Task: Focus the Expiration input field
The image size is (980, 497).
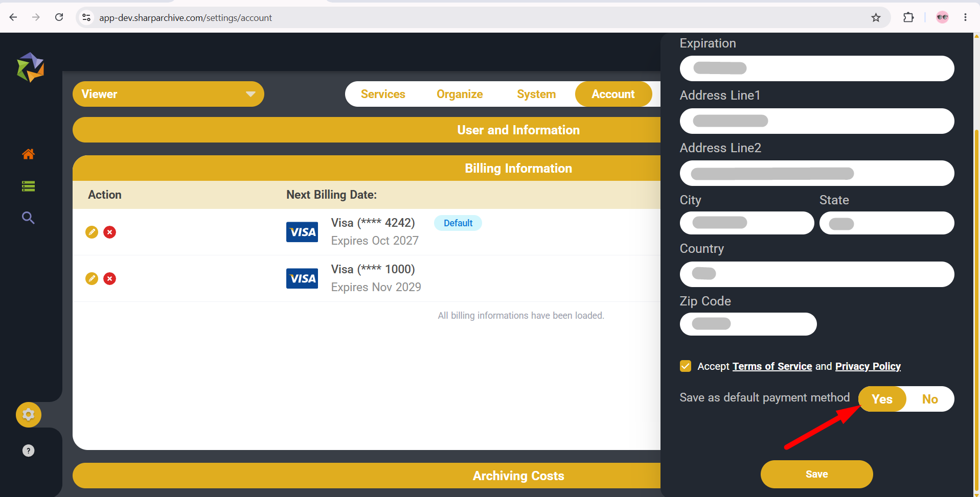Action: pos(816,68)
